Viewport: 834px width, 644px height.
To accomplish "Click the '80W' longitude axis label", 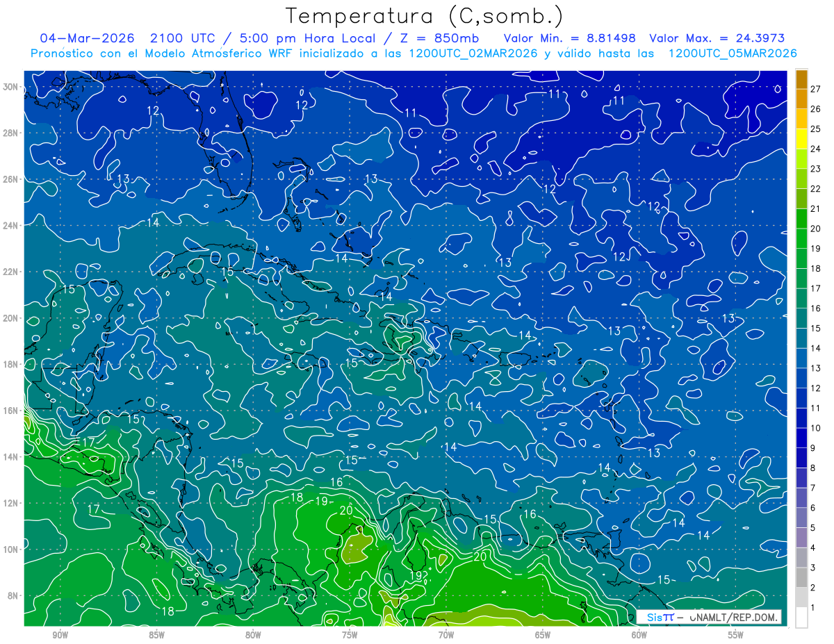I will pos(253,635).
